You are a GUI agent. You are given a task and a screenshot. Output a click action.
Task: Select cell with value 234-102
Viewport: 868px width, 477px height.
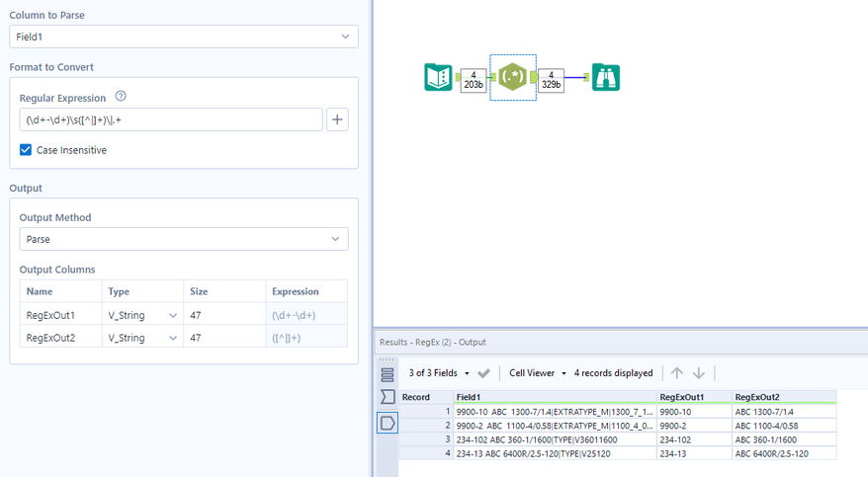695,439
